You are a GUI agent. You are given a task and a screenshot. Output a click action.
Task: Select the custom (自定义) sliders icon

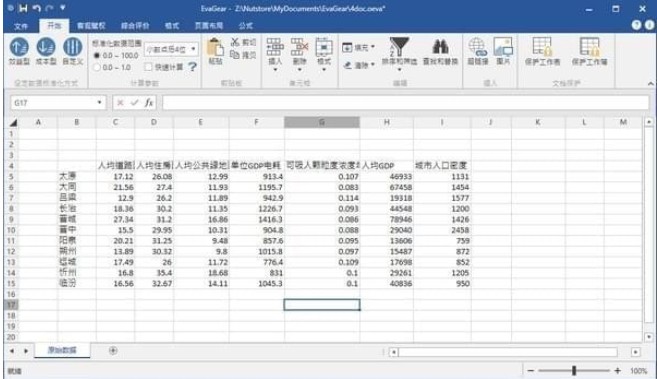(72, 46)
